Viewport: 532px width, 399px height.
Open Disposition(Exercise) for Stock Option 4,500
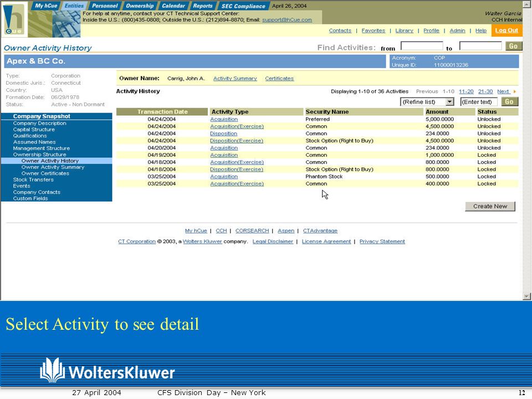click(x=236, y=141)
